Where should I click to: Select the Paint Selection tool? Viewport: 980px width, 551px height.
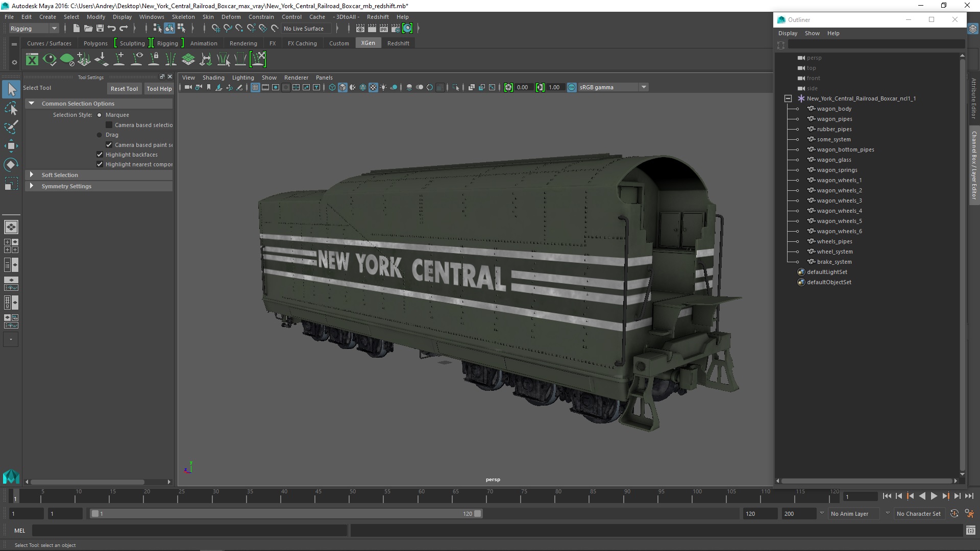tap(11, 127)
